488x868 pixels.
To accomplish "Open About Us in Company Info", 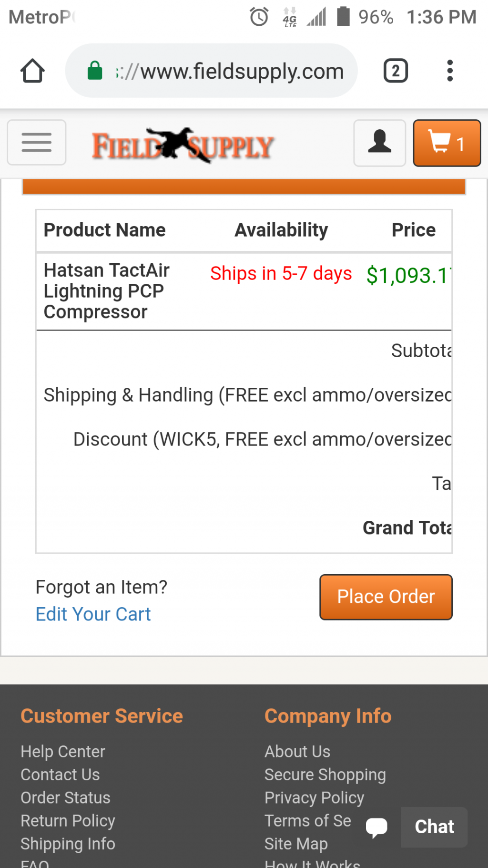I will point(297,752).
